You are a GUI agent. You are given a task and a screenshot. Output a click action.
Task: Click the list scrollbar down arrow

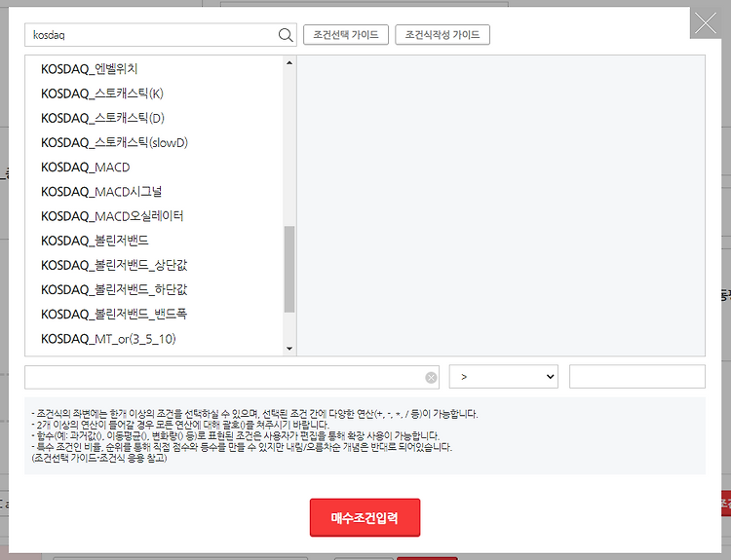point(289,349)
